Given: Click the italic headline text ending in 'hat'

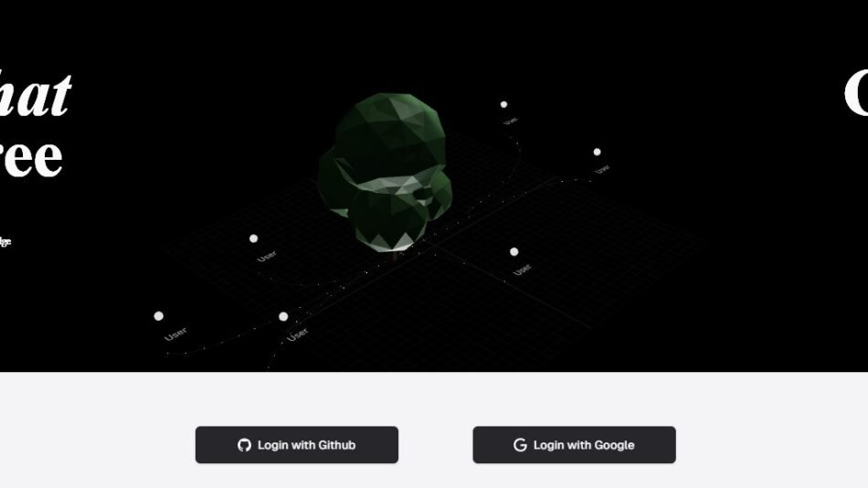Looking at the screenshot, I should 35,94.
